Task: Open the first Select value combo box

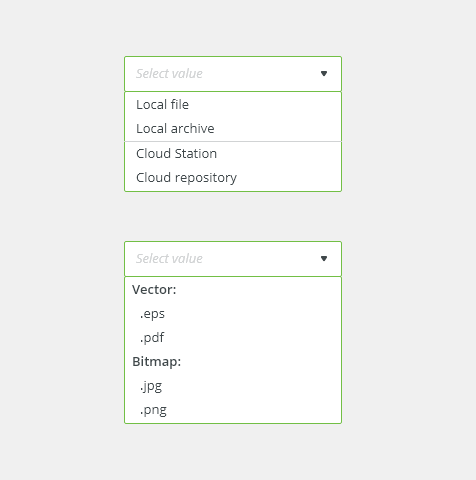Action: tap(233, 74)
